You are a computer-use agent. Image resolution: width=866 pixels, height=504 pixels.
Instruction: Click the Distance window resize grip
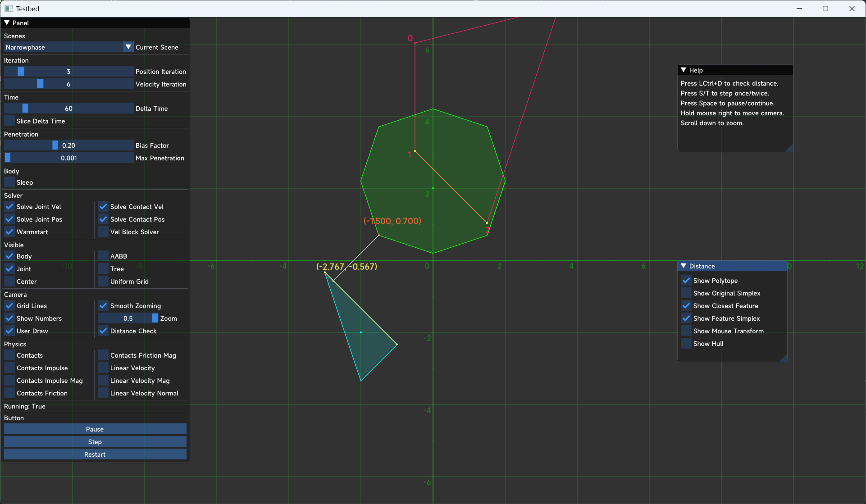(784, 358)
